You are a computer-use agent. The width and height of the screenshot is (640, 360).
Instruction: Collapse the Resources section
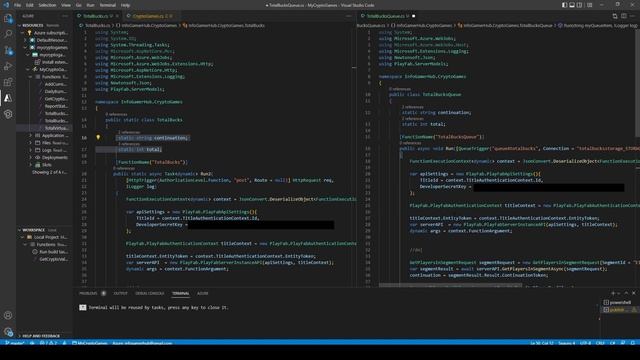click(x=44, y=25)
